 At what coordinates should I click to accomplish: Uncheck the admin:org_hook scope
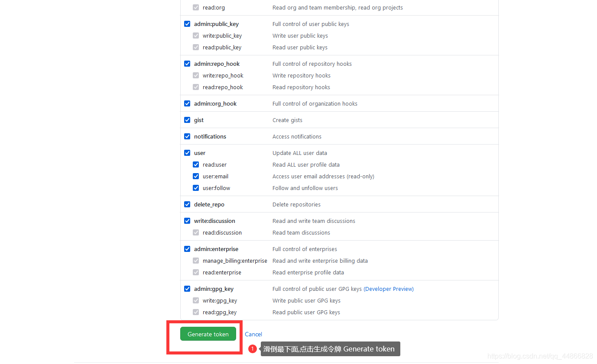tap(187, 103)
